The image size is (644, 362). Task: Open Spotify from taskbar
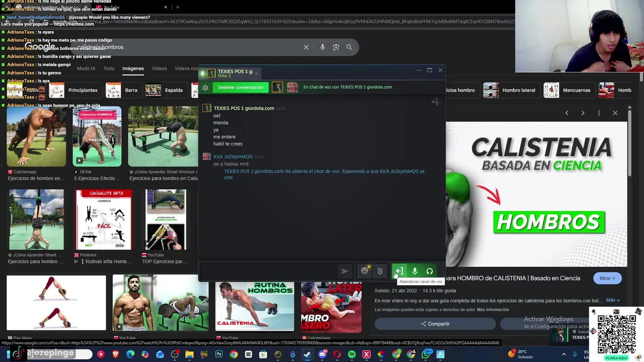pyautogui.click(x=352, y=354)
